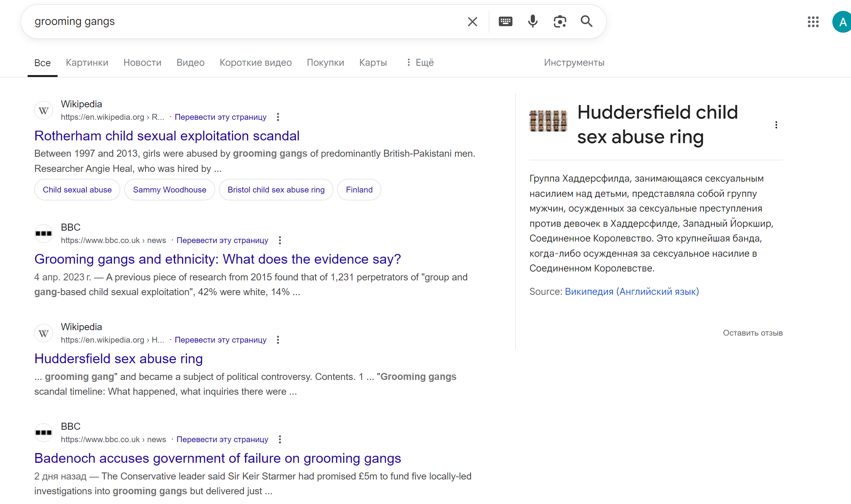Click the Wikipedia site name above Rotherham result
This screenshot has width=851, height=504.
pyautogui.click(x=81, y=104)
